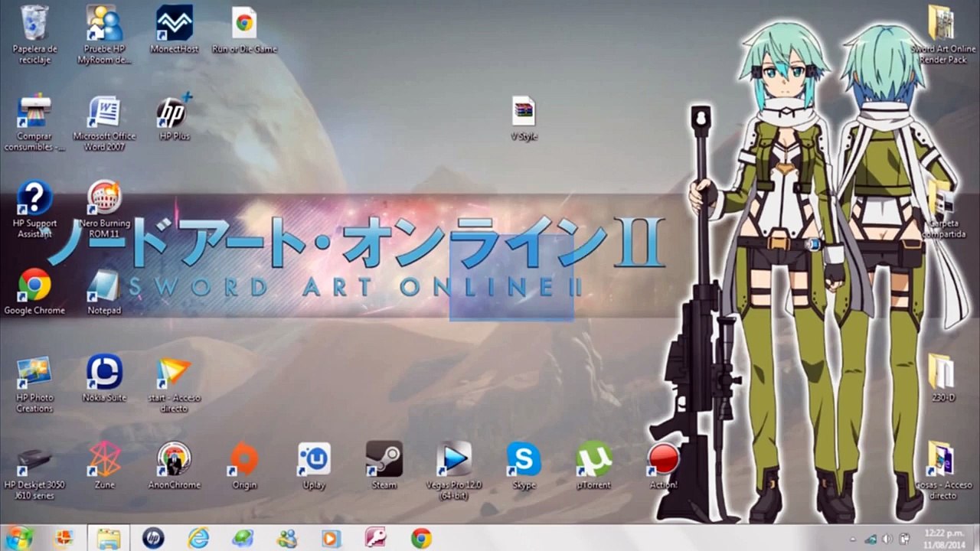Select the Carpeta compartida folder
Viewport: 980px width, 551px height.
[x=943, y=209]
